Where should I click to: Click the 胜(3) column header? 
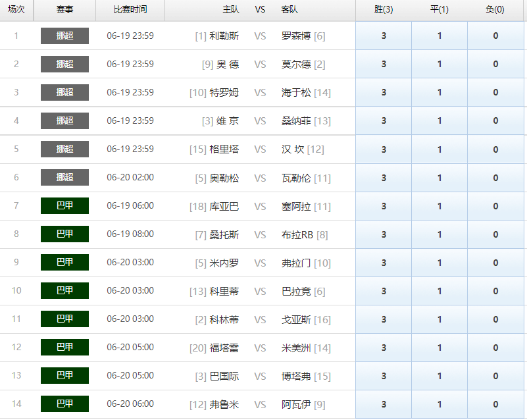point(384,10)
